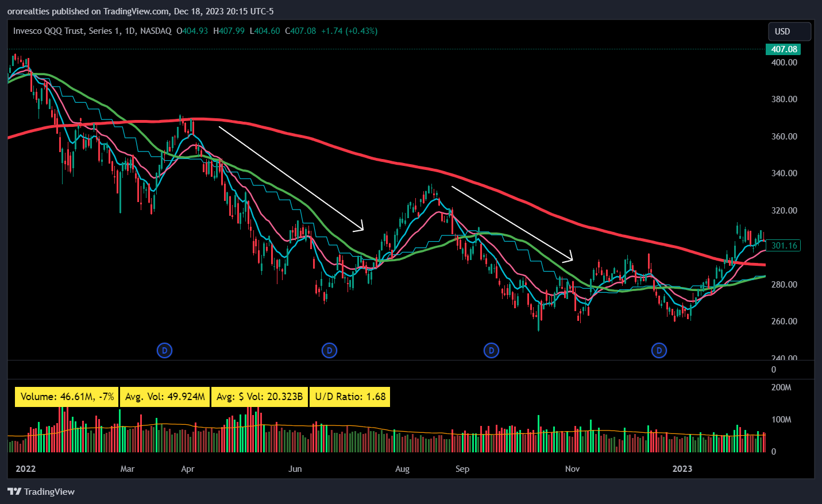Click the Aug time axis label
The width and height of the screenshot is (822, 504).
402,469
